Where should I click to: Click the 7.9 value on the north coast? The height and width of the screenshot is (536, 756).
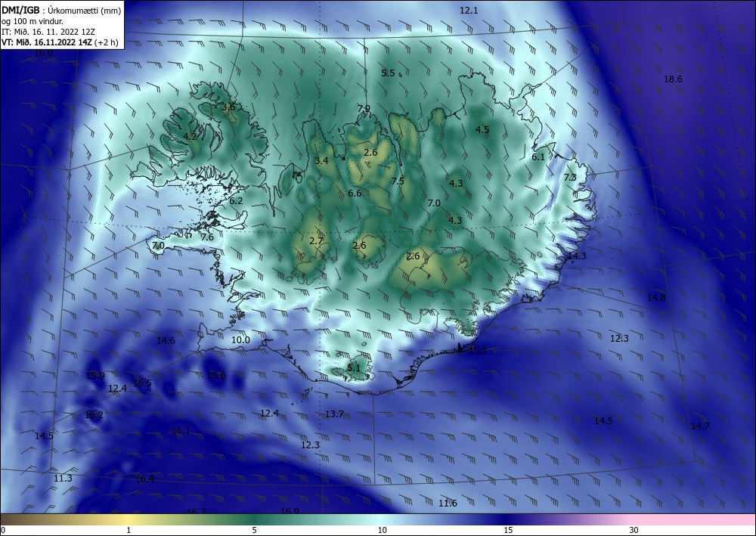[364, 108]
